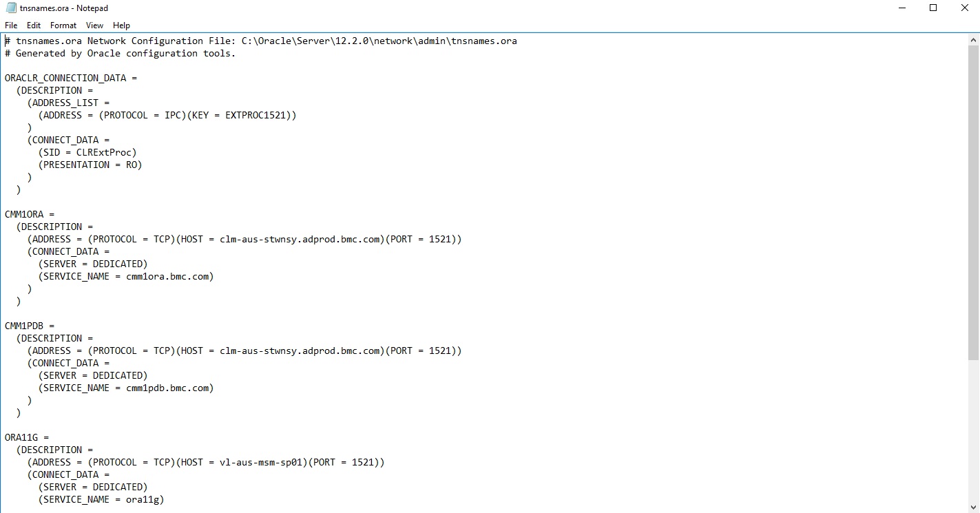Click the 'ORA11G =' entry name
The height and width of the screenshot is (513, 980).
click(x=26, y=437)
